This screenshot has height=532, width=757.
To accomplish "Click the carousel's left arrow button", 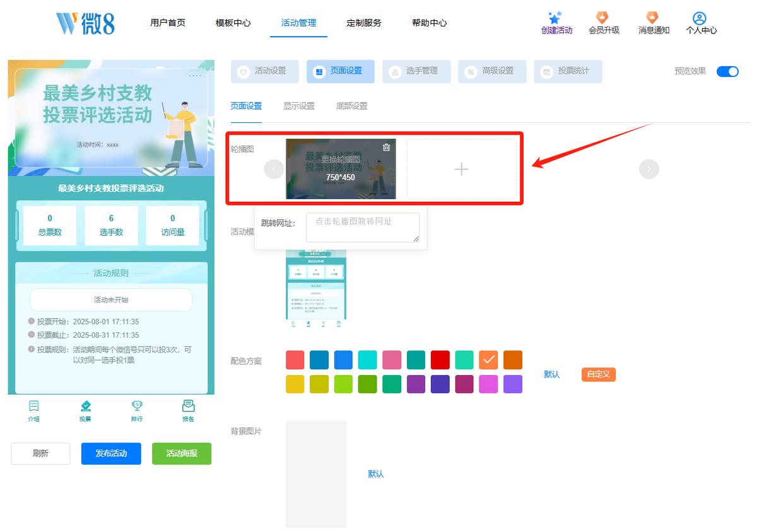I will coord(274,169).
